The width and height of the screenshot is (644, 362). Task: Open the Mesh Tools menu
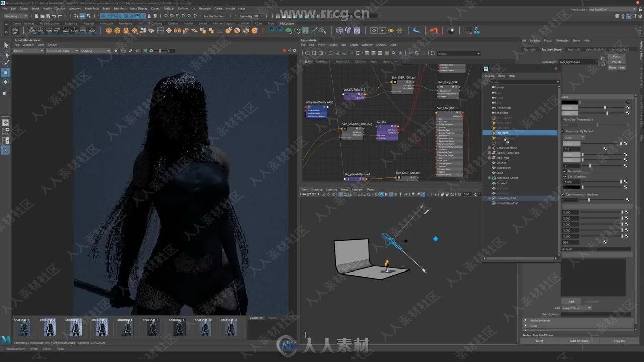pos(92,9)
